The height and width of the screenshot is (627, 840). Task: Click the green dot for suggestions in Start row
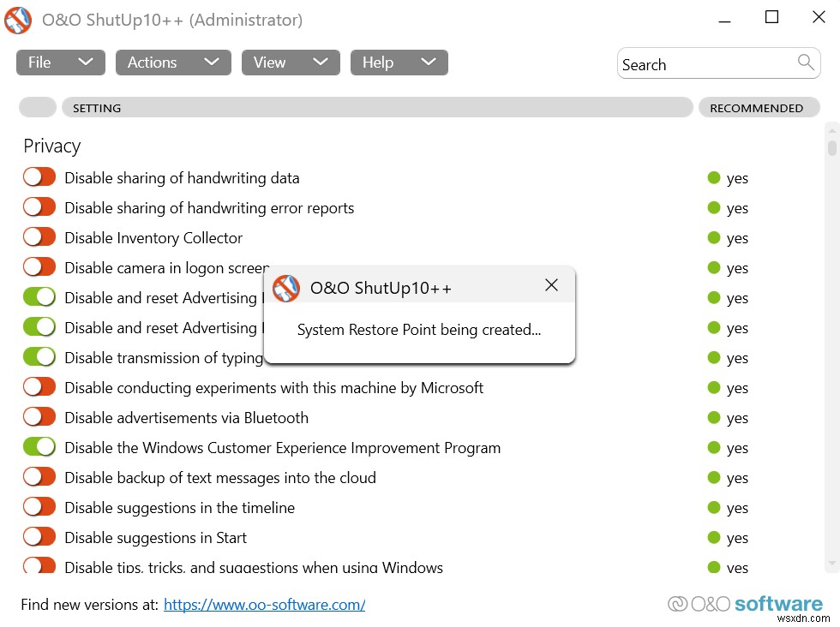713,538
